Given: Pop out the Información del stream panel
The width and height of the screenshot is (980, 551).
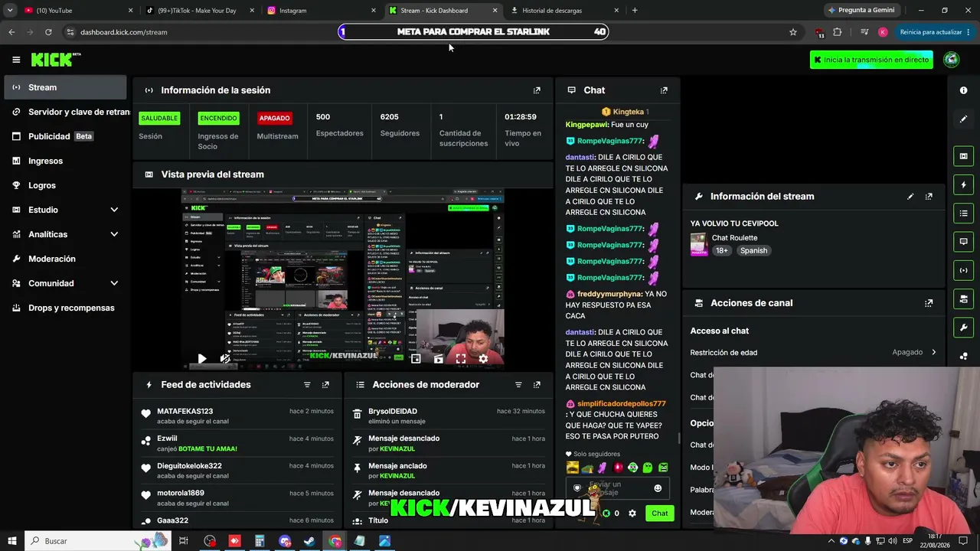Looking at the screenshot, I should pos(929,197).
